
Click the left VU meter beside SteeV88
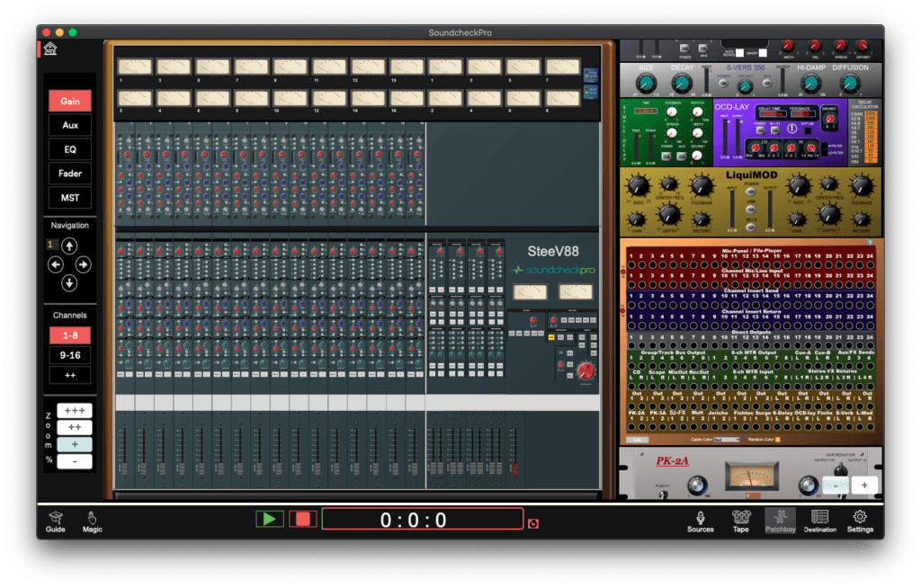(x=531, y=292)
